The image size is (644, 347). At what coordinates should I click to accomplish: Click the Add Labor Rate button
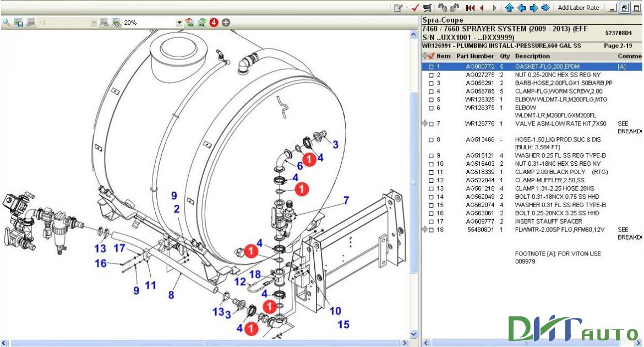pyautogui.click(x=578, y=8)
